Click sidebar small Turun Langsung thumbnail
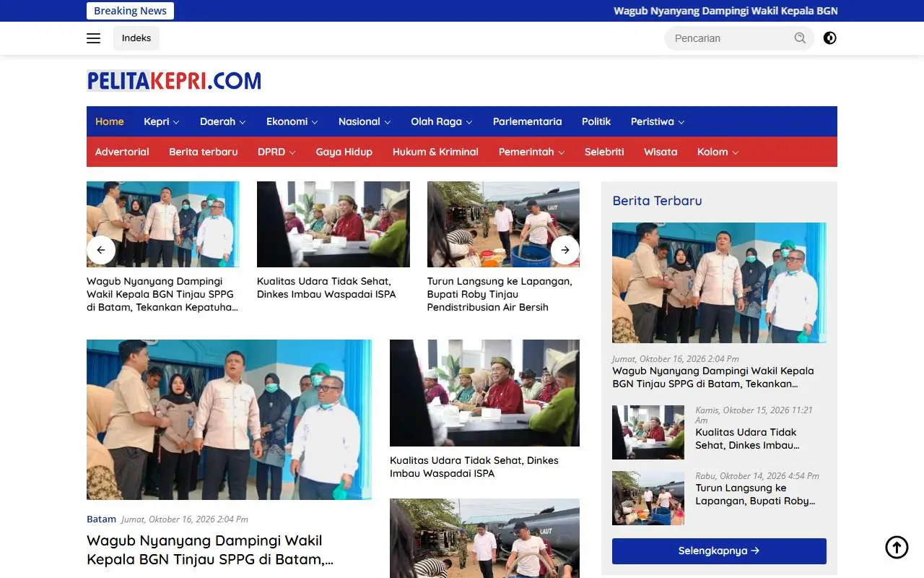This screenshot has height=578, width=924. tap(648, 498)
